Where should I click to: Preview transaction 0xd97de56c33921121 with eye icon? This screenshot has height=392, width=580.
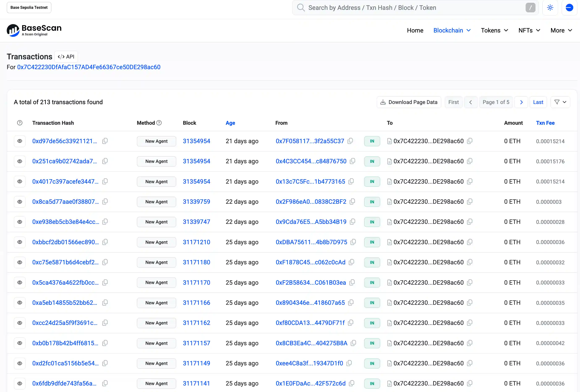[20, 141]
